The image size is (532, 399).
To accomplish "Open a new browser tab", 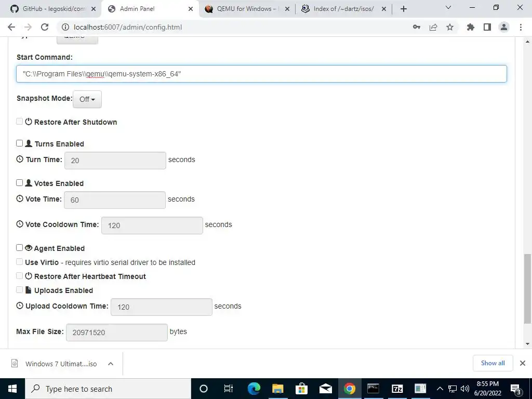I will [x=403, y=9].
